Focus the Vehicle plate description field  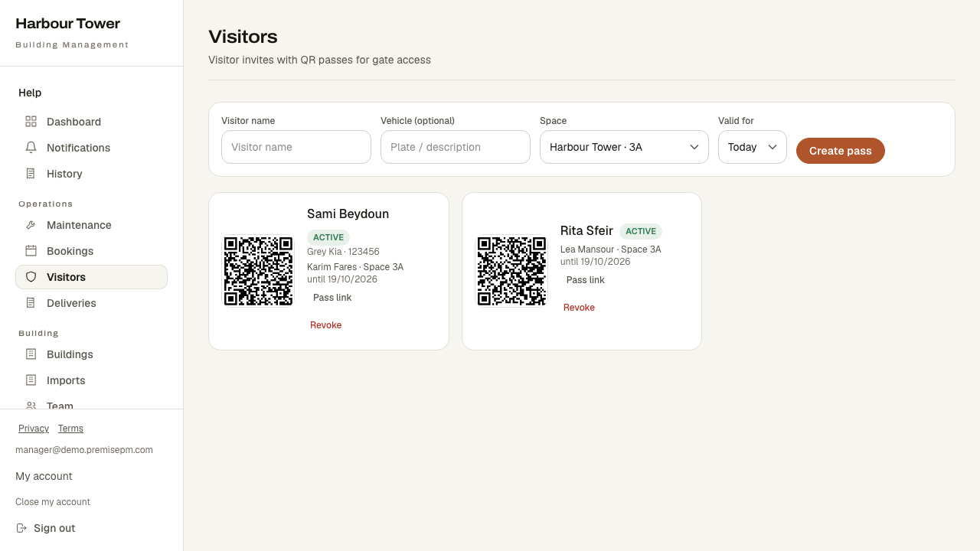[x=456, y=147]
